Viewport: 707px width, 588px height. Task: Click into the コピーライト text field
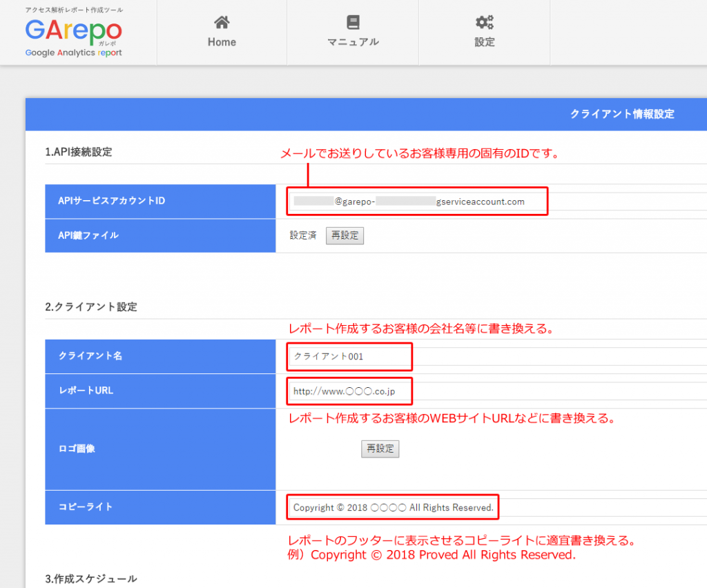393,507
